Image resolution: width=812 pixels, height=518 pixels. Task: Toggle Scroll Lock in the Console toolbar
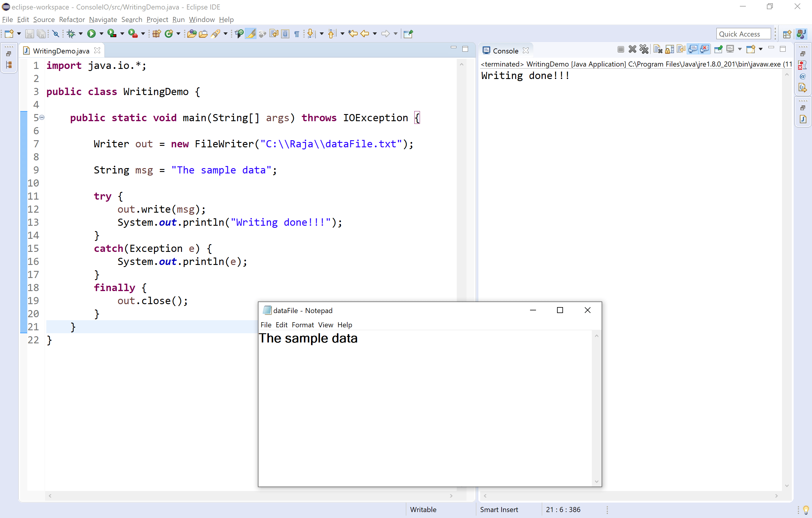click(x=669, y=50)
